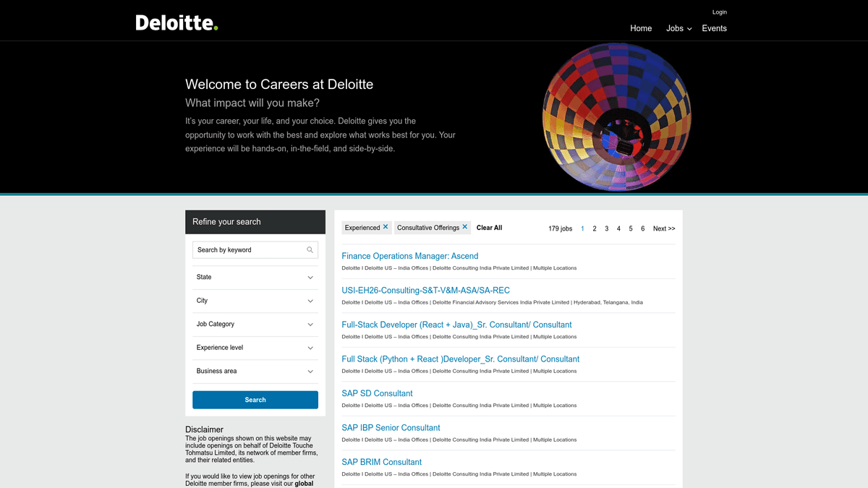Open the Jobs menu in navigation
Viewport: 868px width, 488px height.
(x=678, y=28)
